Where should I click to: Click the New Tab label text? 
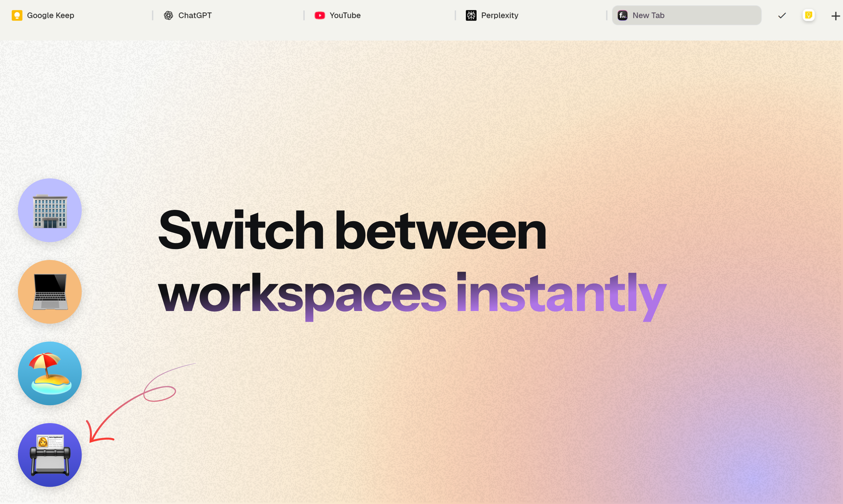pyautogui.click(x=648, y=15)
